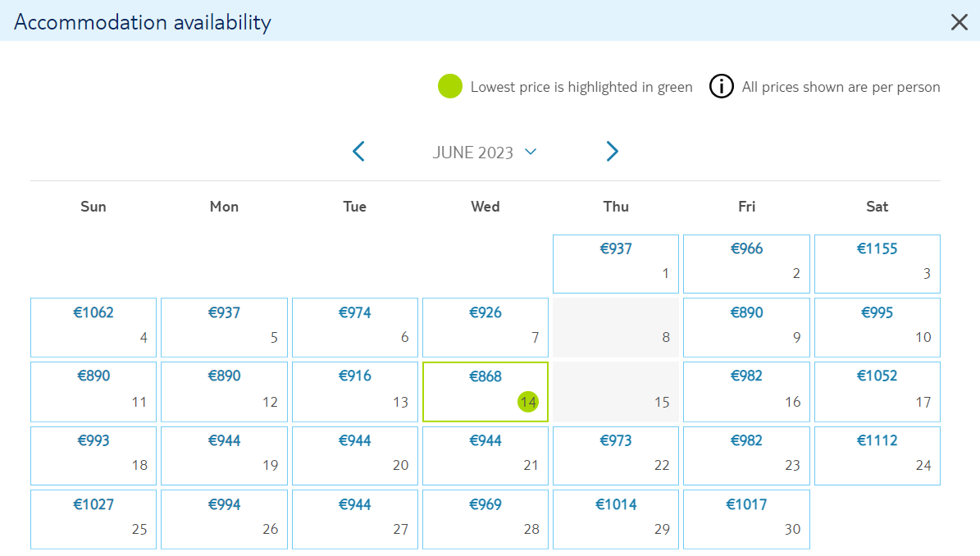Screen dimensions: 980x556
Task: Open the JUNE 2023 month dropdown
Action: click(x=485, y=153)
